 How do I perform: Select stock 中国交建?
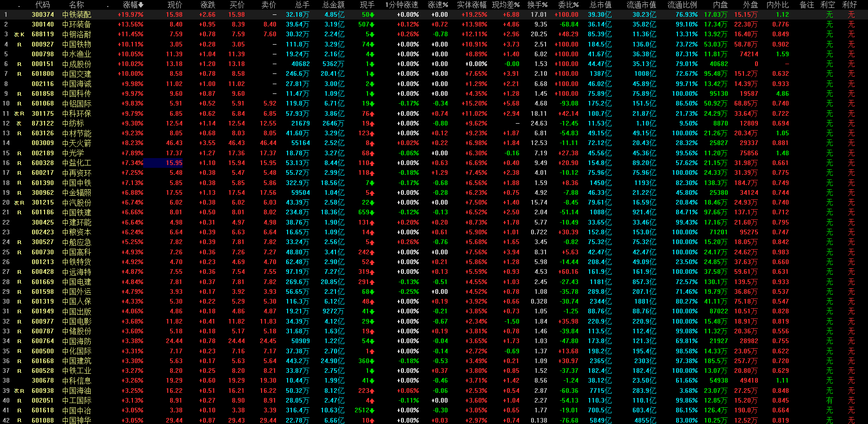(x=77, y=74)
